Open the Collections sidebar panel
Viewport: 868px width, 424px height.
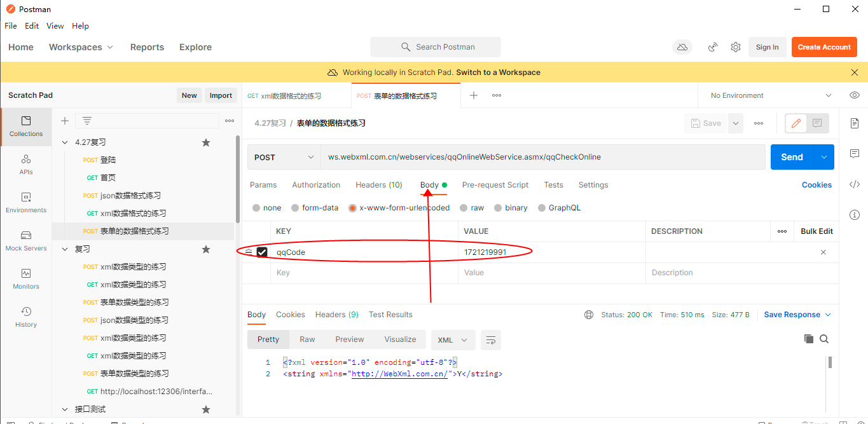(26, 127)
